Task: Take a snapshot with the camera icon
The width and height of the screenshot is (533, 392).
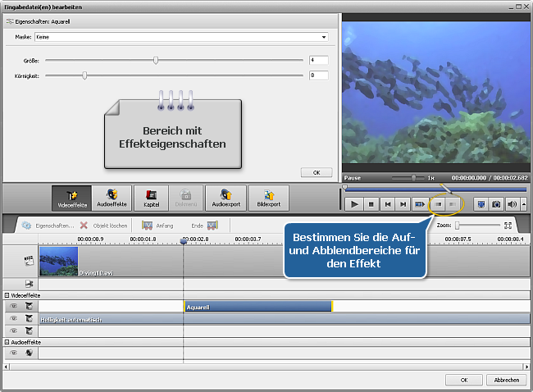Action: pos(495,203)
